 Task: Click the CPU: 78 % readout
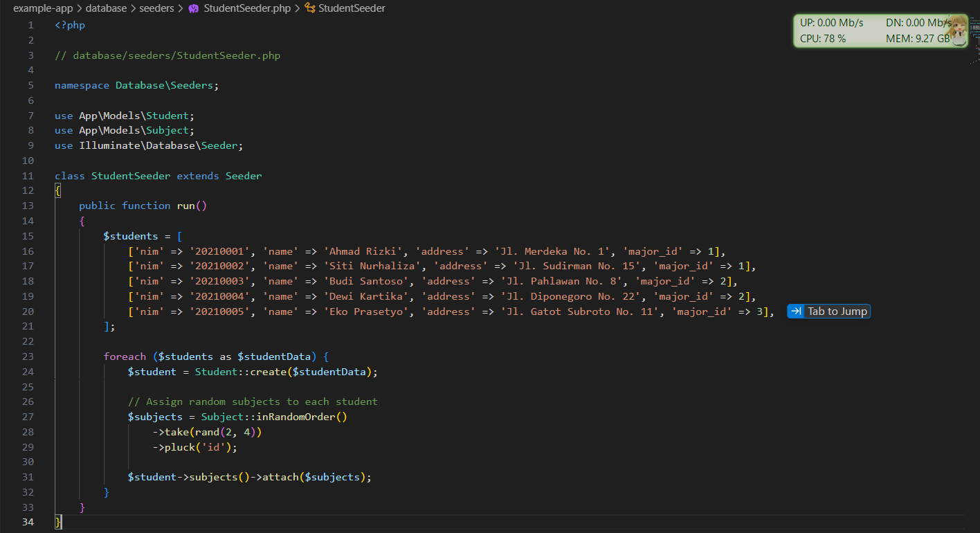[x=823, y=39]
